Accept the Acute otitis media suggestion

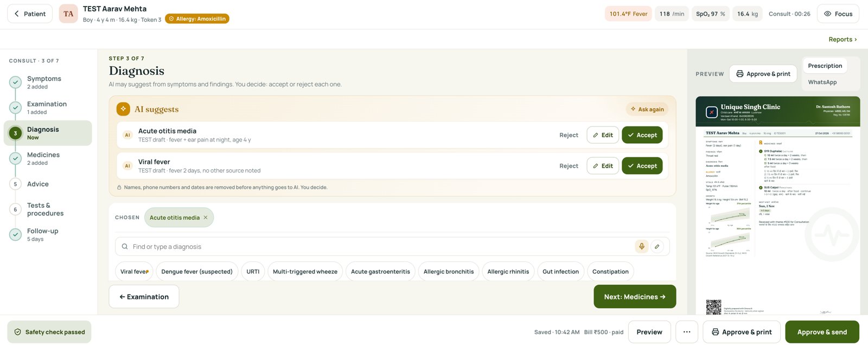[x=642, y=135]
